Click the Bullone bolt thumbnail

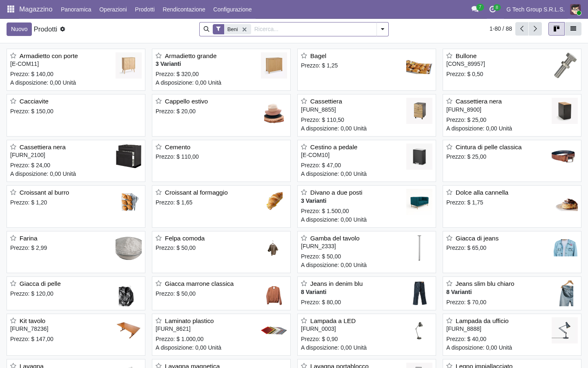[x=565, y=65]
